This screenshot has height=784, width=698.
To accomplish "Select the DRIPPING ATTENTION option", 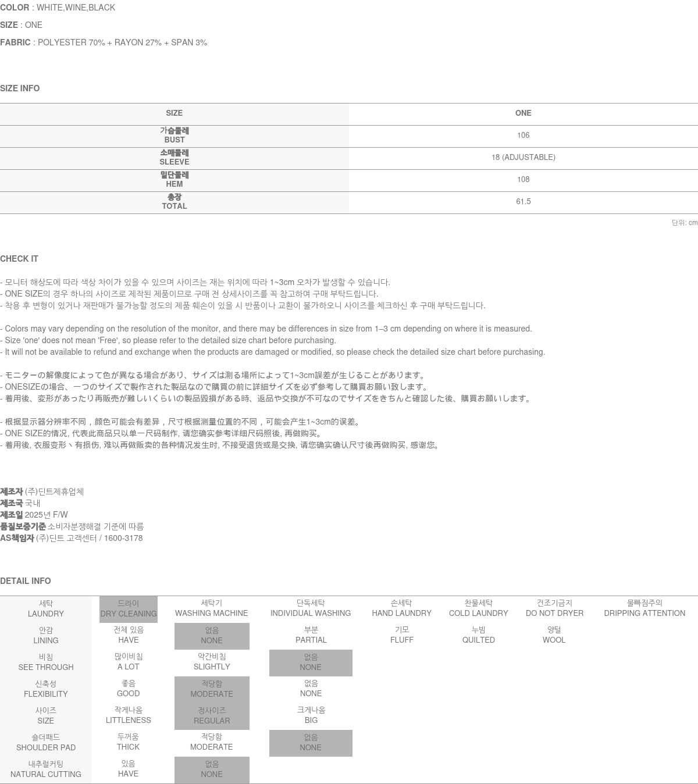I will 644,608.
